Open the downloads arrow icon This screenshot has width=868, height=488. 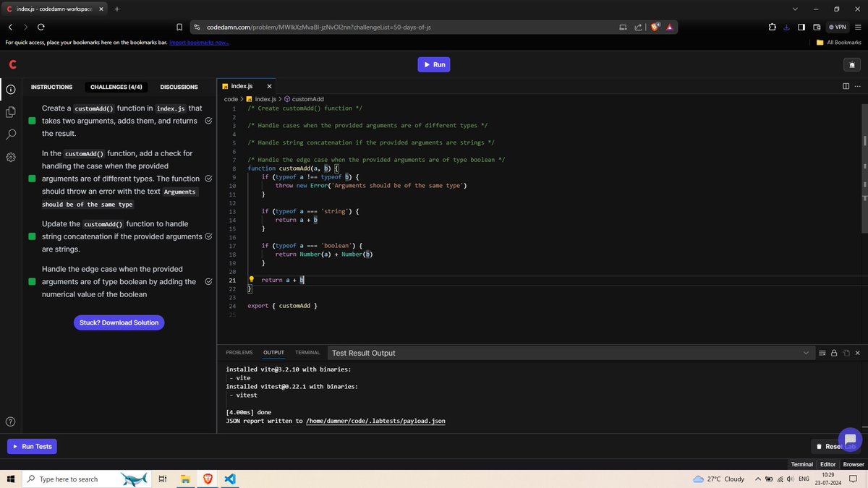pyautogui.click(x=786, y=27)
